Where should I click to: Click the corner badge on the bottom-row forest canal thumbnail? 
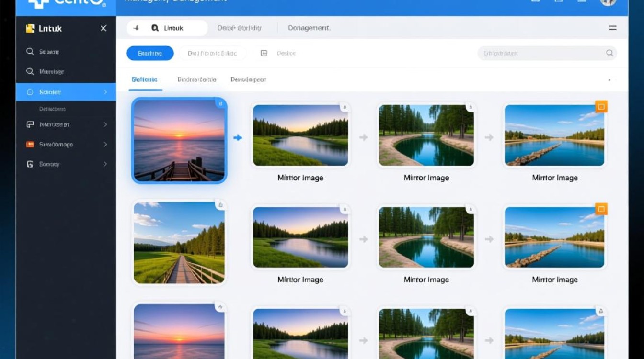click(470, 311)
